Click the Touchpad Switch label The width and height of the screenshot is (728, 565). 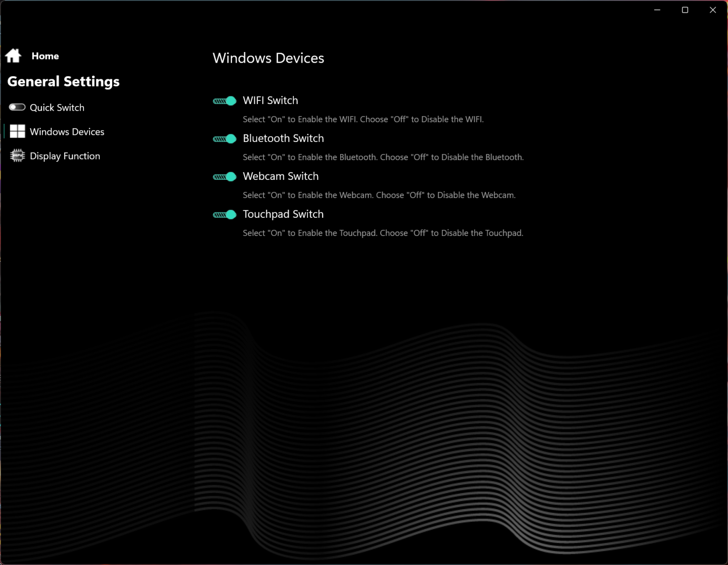[283, 214]
